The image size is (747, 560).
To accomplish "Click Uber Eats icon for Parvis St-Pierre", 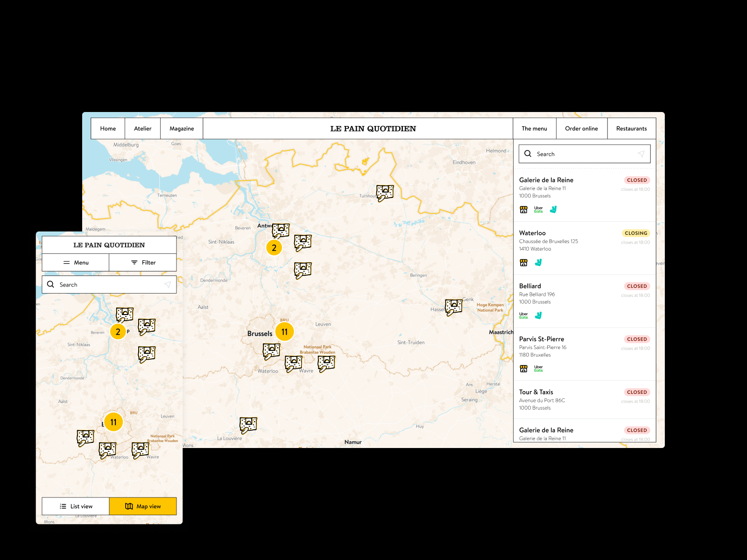I will tap(538, 369).
